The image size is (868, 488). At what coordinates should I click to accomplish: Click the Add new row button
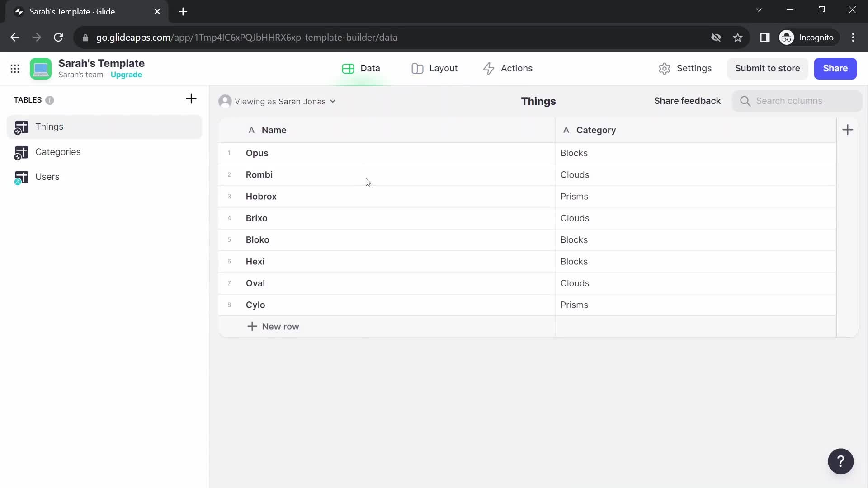point(273,327)
